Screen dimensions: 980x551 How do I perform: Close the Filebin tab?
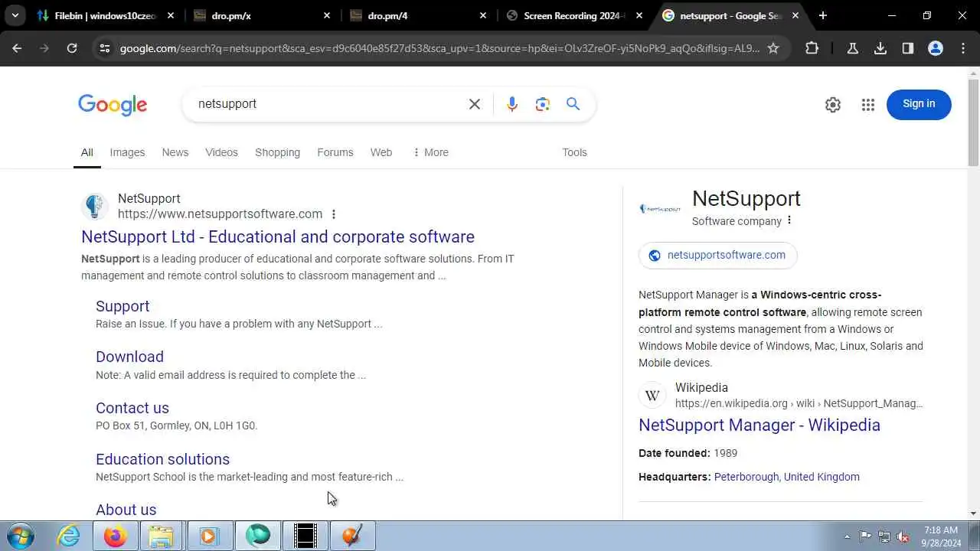tap(171, 15)
